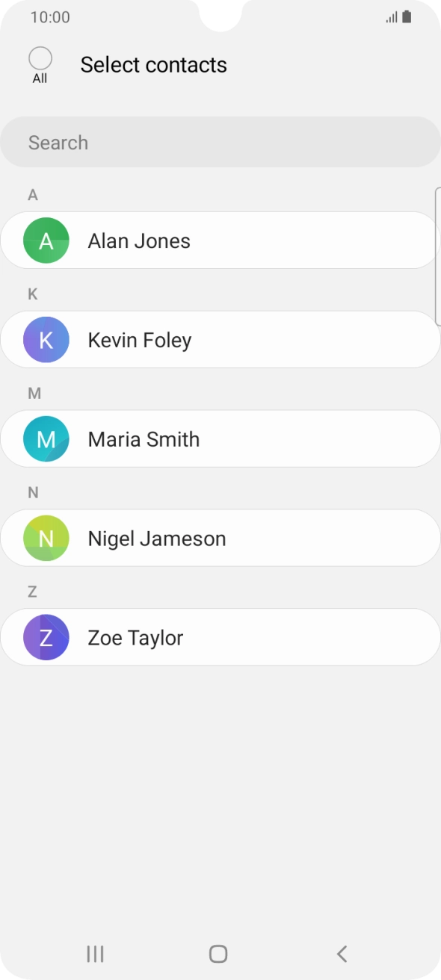The height and width of the screenshot is (980, 441).
Task: Click the fast scroll handle on right edge
Action: coord(438,257)
